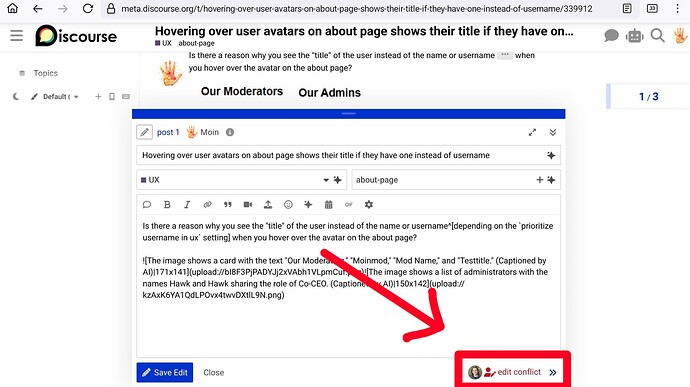
Task: Open browser tab switcher showing 33
Action: click(x=652, y=8)
